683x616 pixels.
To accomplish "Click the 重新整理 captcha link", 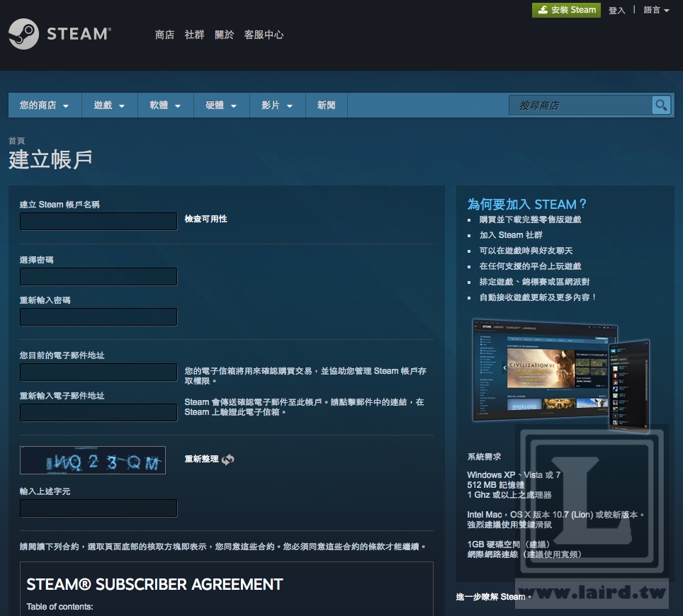I will click(201, 460).
